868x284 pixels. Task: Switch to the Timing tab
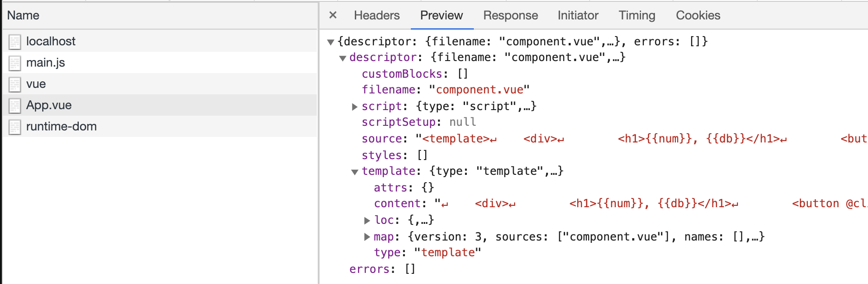point(637,15)
